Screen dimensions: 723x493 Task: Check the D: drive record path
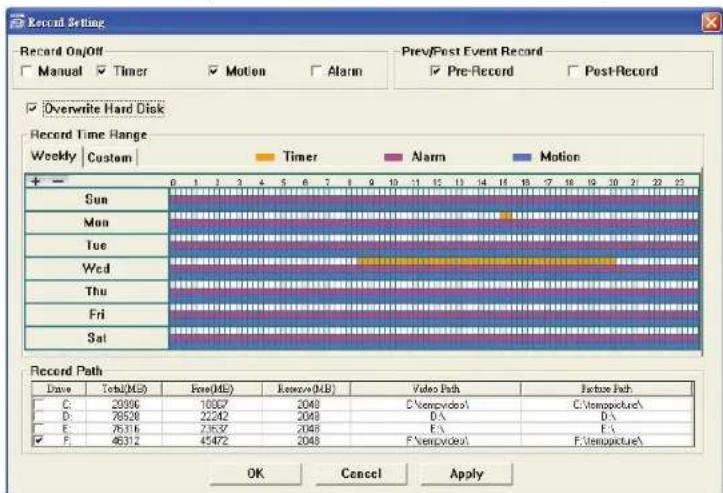[x=39, y=416]
